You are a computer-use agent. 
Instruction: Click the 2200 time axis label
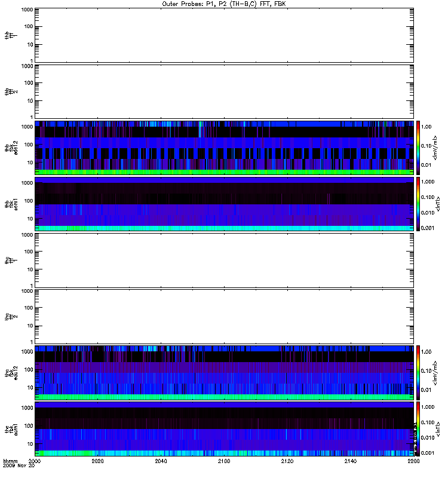[x=413, y=461]
